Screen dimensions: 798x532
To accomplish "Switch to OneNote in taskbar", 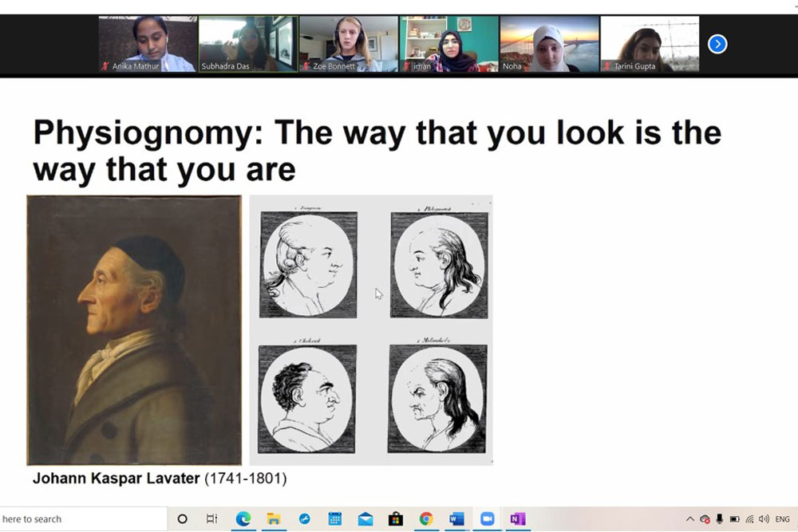I will (518, 518).
